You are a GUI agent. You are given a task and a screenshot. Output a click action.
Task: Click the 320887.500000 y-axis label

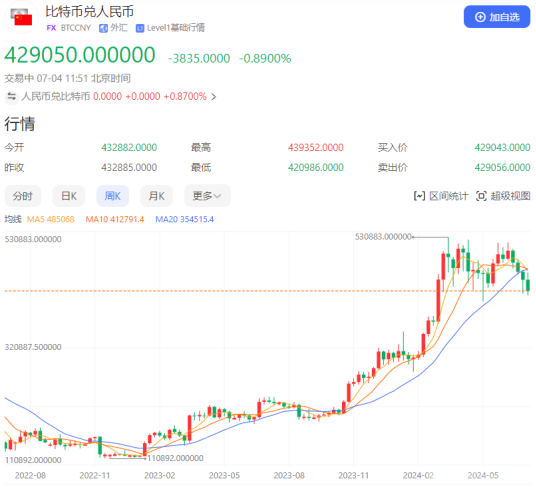pyautogui.click(x=33, y=347)
